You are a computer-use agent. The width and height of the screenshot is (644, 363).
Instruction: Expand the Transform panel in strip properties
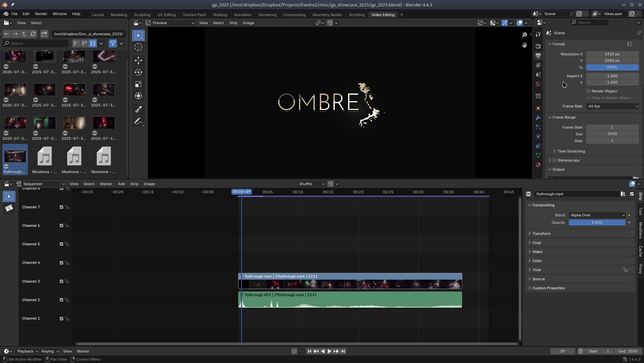tap(541, 234)
